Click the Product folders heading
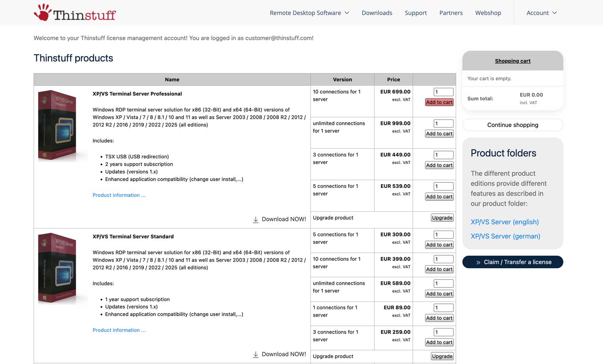Viewport: 603px width, 364px height. 503,153
